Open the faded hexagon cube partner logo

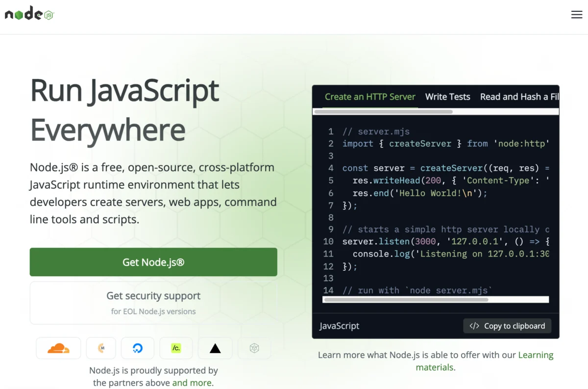coord(254,348)
